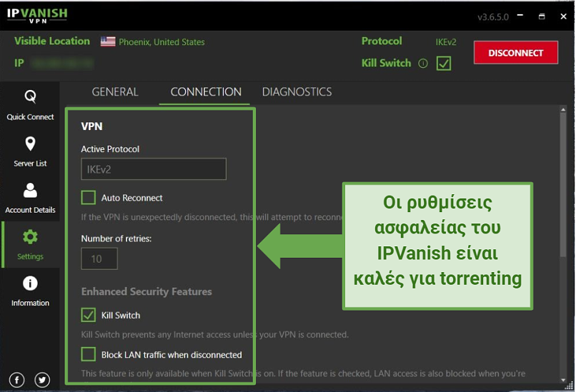Open the Facebook icon link
Image resolution: width=576 pixels, height=392 pixels.
(17, 380)
